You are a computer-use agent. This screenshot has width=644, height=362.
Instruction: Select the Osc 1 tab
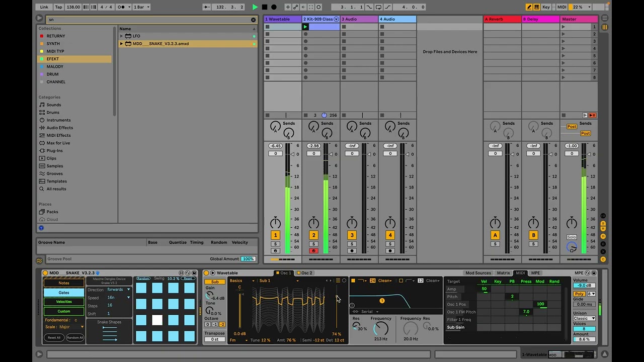click(283, 273)
